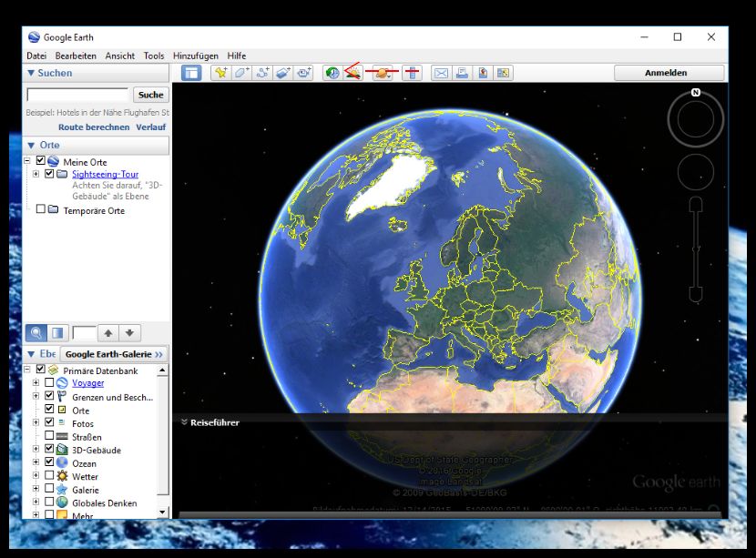Click the zoom slider on the map
The height and width of the screenshot is (558, 756).
tap(696, 249)
